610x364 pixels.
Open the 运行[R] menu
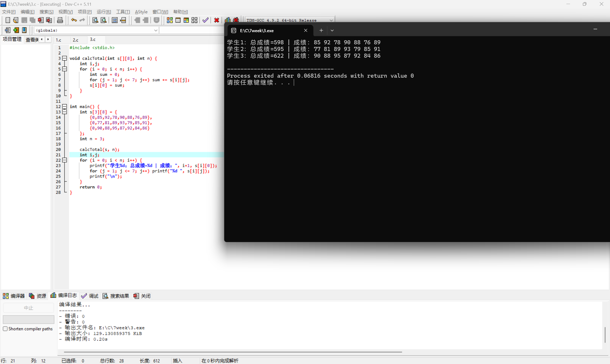coord(103,12)
